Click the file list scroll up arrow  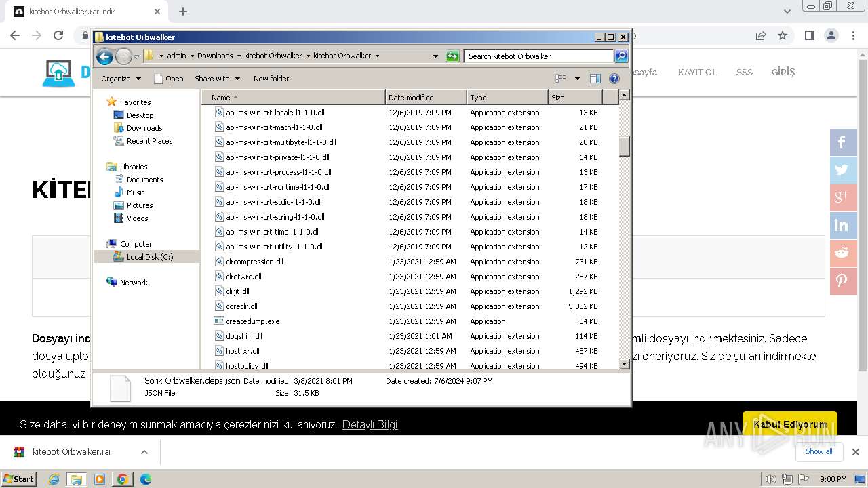(625, 96)
